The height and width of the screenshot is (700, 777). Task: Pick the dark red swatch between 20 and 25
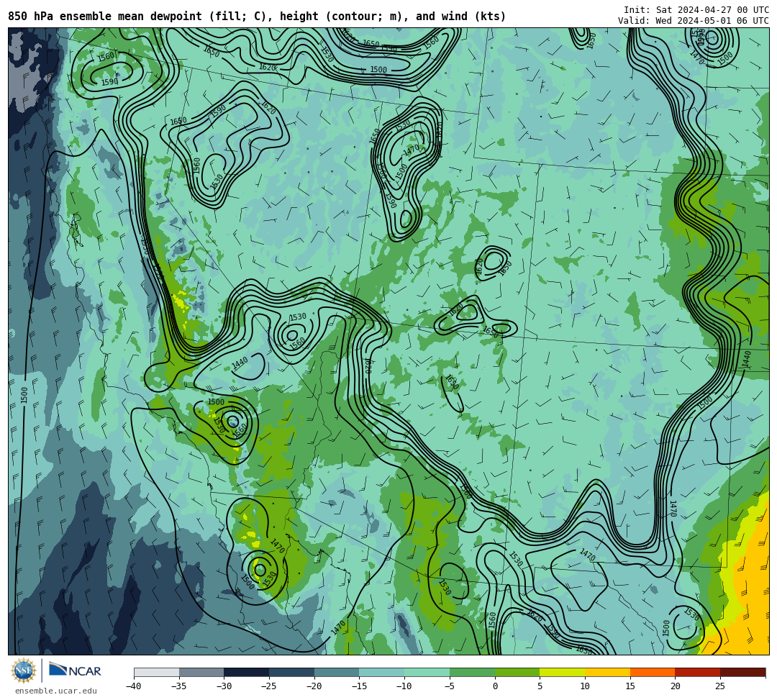point(698,672)
